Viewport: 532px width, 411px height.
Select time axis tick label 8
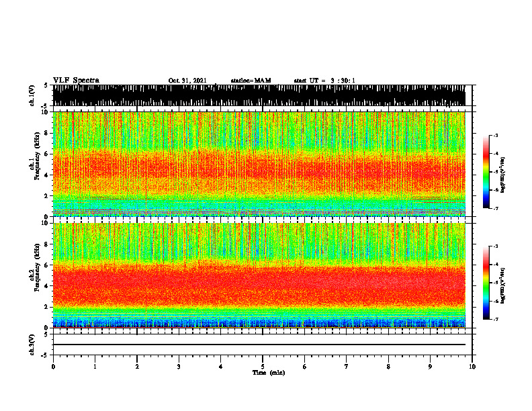coord(388,367)
